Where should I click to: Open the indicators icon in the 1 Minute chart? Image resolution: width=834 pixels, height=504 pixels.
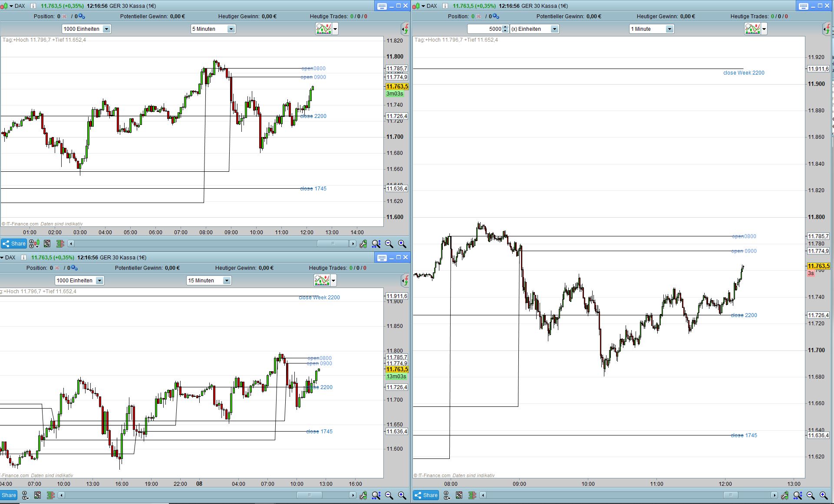pyautogui.click(x=753, y=29)
